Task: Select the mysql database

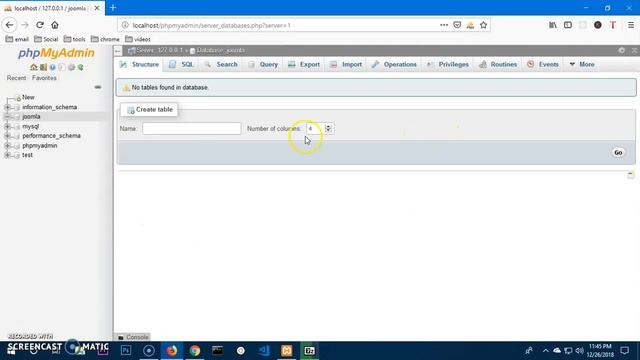Action: (31, 127)
